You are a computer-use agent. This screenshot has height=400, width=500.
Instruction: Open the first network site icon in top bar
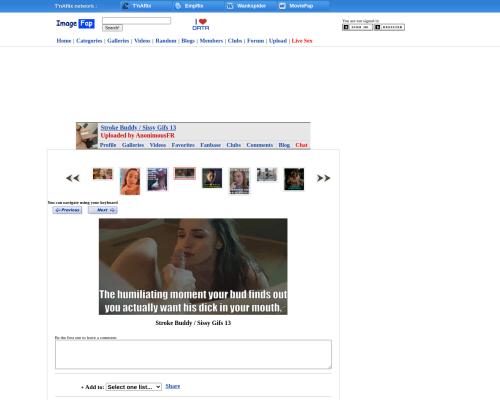pos(125,6)
